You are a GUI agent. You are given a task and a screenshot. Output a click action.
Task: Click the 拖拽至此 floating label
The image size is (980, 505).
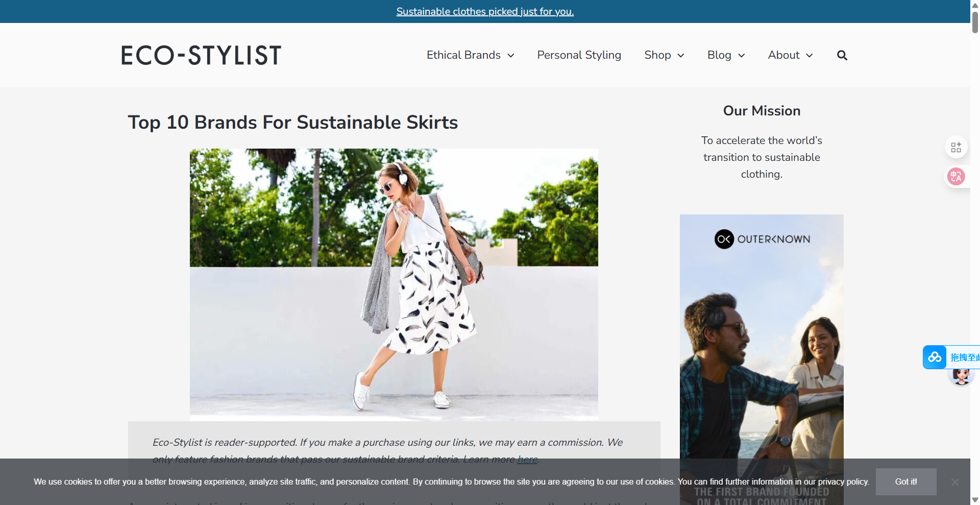click(x=965, y=357)
